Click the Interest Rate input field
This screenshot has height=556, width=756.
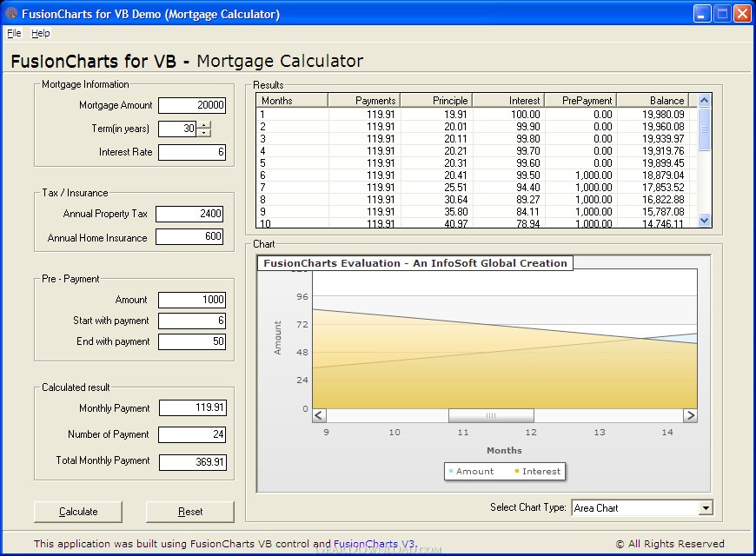[x=192, y=152]
